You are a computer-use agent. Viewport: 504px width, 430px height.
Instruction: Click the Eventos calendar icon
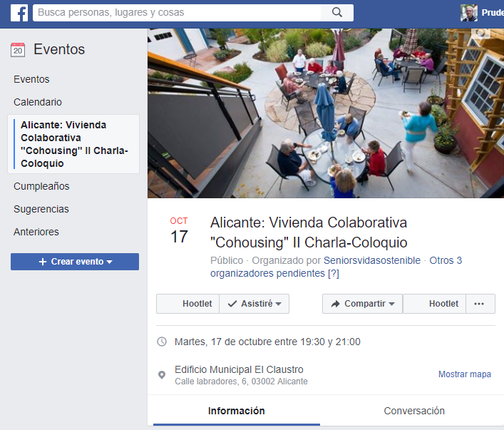[18, 49]
